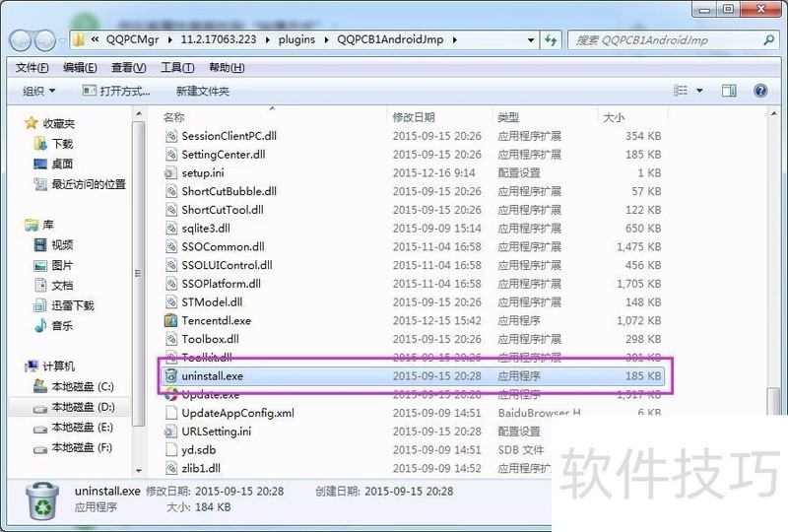Expand the path overflow chevron «

[95, 39]
